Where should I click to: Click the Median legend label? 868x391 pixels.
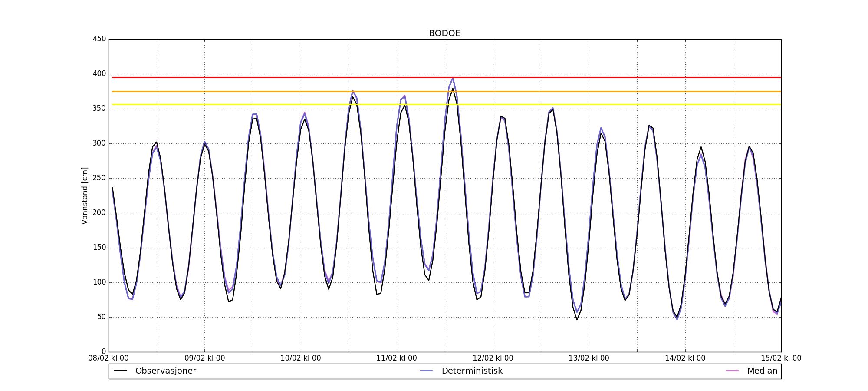[762, 371]
